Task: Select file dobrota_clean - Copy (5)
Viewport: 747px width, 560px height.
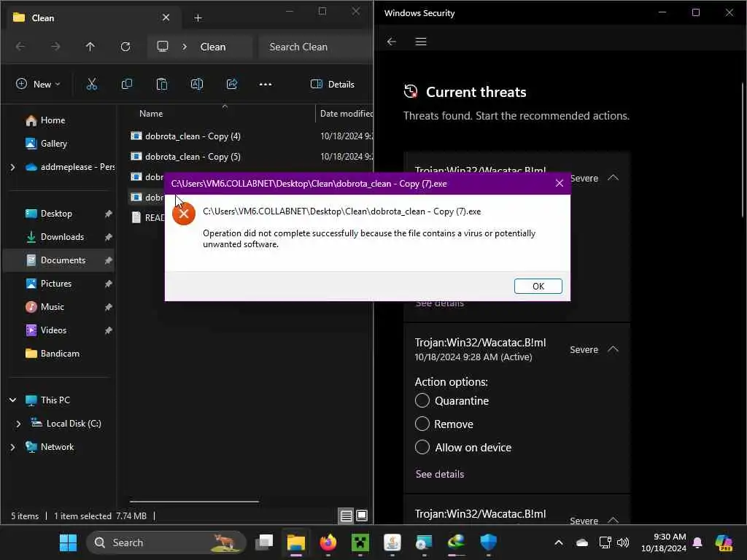Action: tap(193, 157)
